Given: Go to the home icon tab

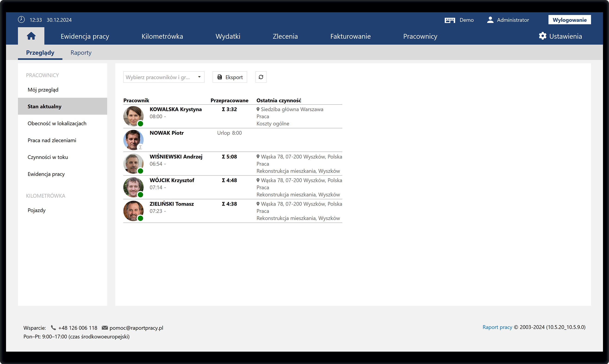Looking at the screenshot, I should 31,36.
